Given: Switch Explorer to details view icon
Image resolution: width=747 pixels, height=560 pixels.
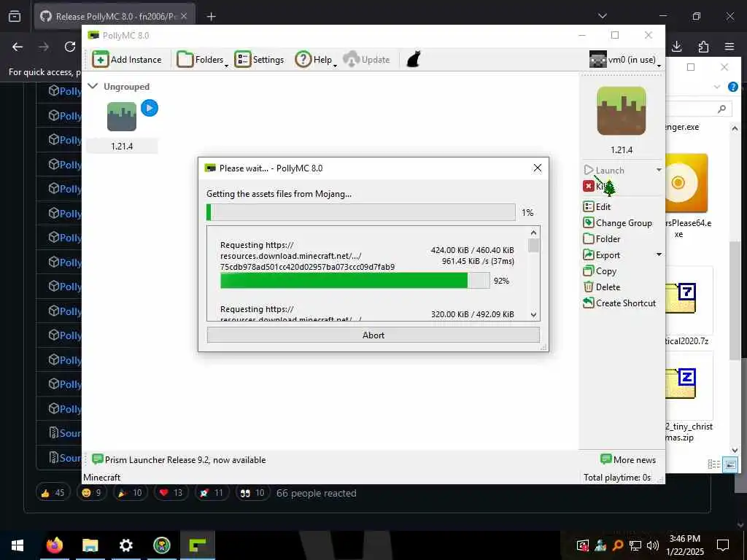Looking at the screenshot, I should click(x=713, y=464).
